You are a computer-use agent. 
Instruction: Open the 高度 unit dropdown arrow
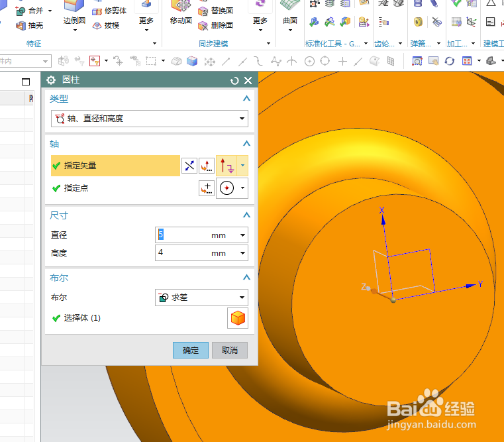[242, 253]
